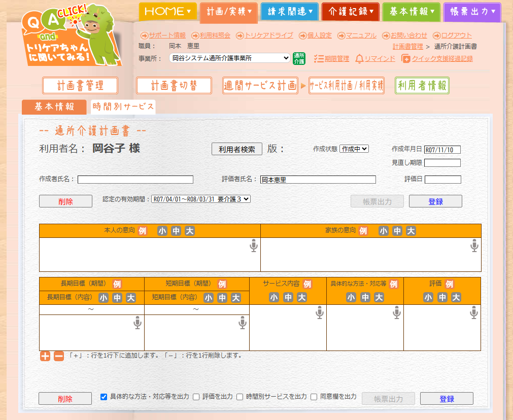The width and height of the screenshot is (513, 420).
Task: Click the 利用者検索 button
Action: (237, 149)
